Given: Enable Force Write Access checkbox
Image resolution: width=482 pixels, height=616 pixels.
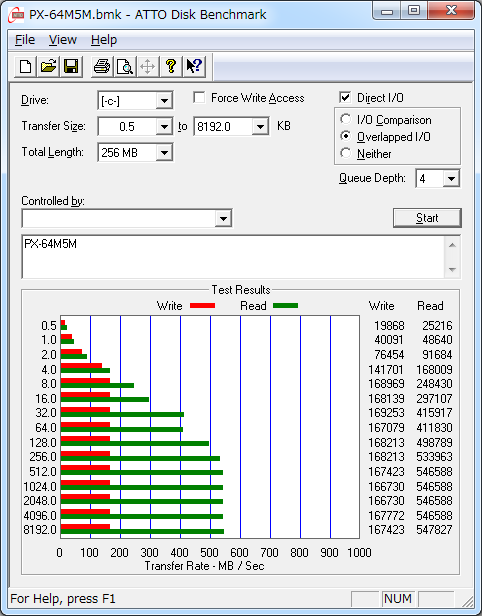Looking at the screenshot, I should (x=199, y=97).
